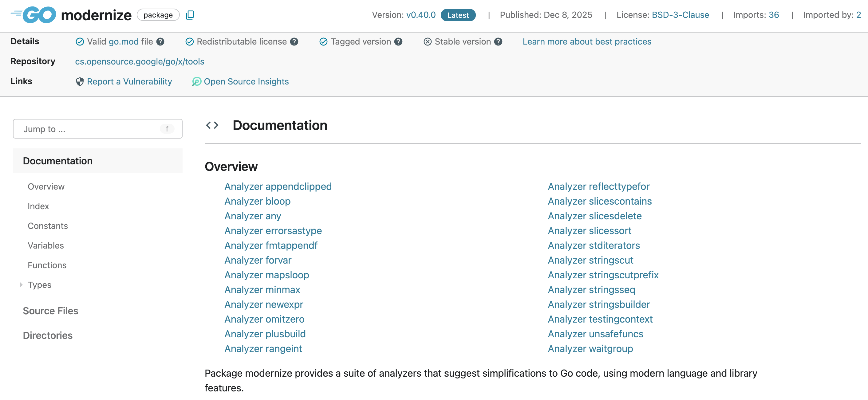Go to Overview in the sidebar

coord(46,186)
